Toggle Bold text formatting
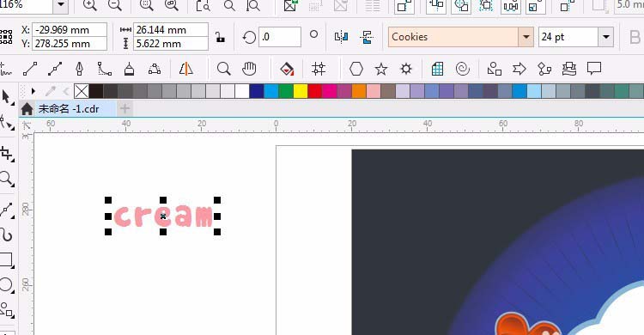 635,38
